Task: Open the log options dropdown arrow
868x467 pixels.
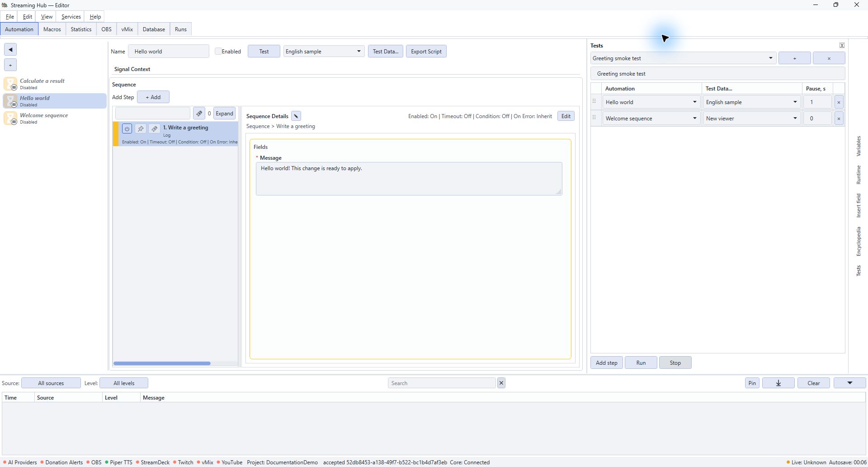Action: pos(849,383)
